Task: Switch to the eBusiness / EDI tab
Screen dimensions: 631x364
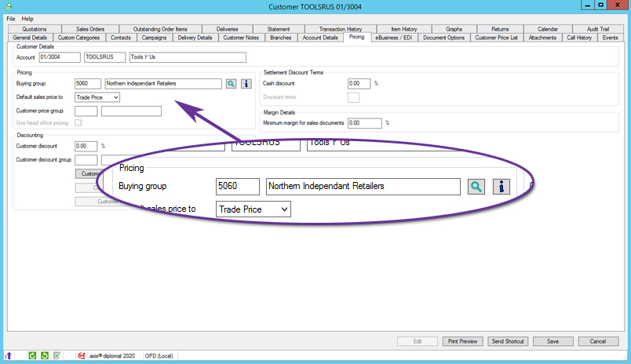Action: [394, 38]
